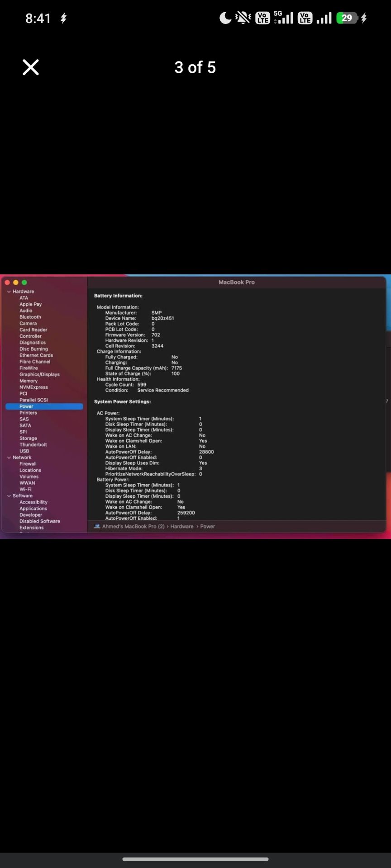This screenshot has height=868, width=391.
Task: Collapse the Network section chevron
Action: click(x=9, y=458)
